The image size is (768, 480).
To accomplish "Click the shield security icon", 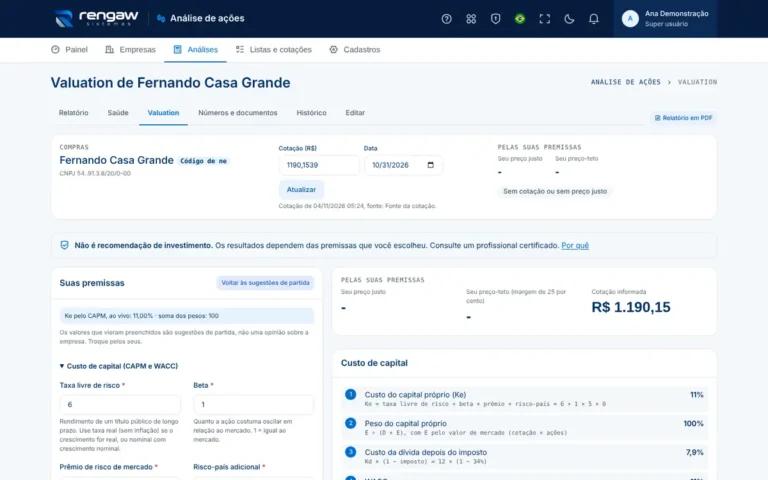I will (495, 19).
